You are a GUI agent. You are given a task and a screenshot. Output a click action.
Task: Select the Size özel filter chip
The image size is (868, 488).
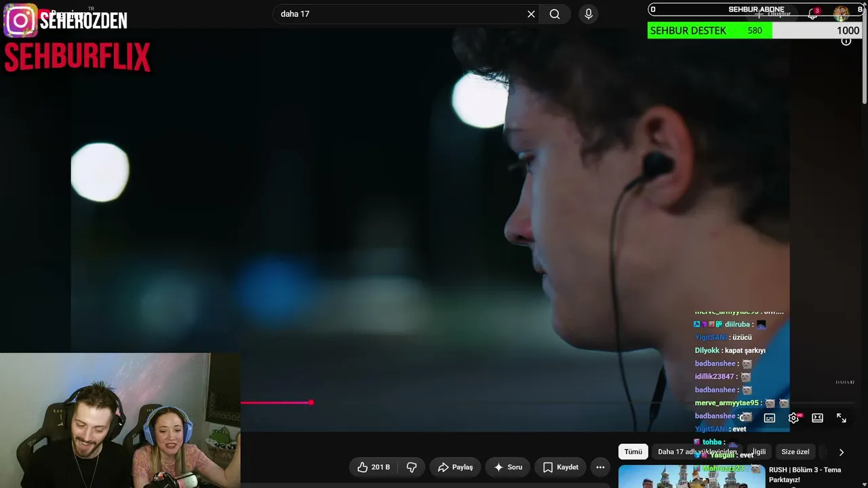click(795, 452)
